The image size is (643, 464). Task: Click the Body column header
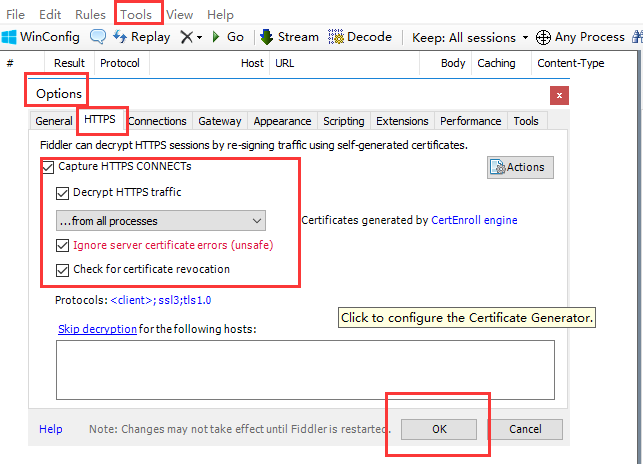[x=446, y=63]
